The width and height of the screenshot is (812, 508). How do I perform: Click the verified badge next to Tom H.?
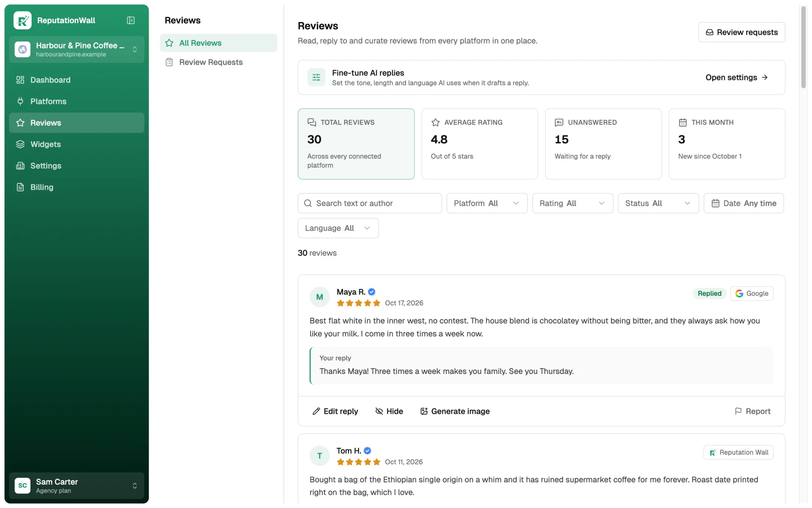tap(367, 451)
